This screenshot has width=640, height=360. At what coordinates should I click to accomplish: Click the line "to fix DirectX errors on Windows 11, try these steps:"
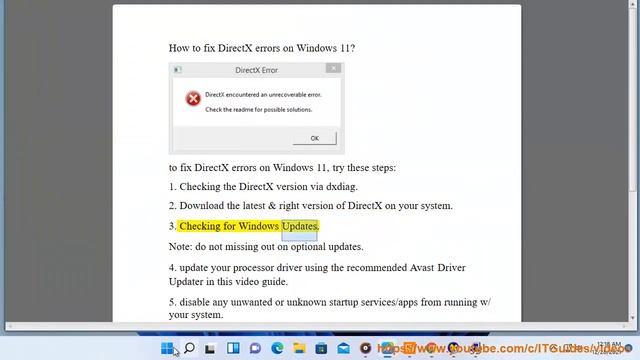pos(282,168)
